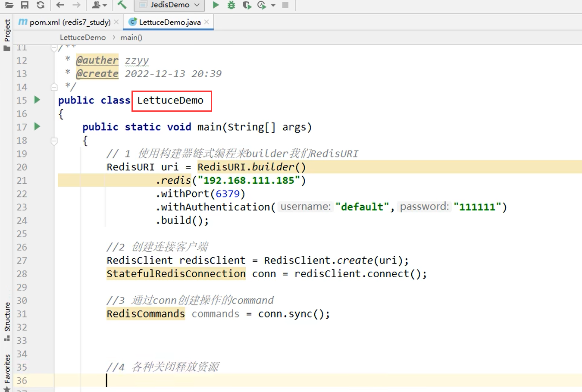Image resolution: width=582 pixels, height=392 pixels.
Task: Click main() in the breadcrumb
Action: pos(131,38)
